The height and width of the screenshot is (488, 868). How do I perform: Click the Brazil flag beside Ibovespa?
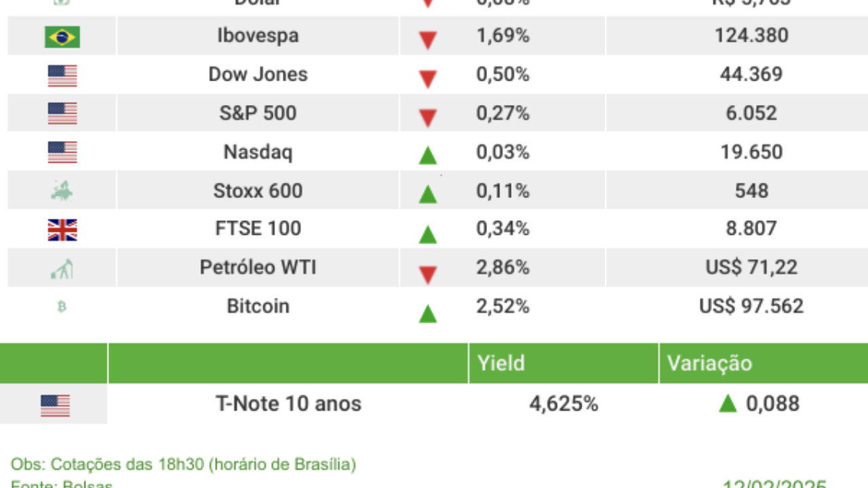62,37
